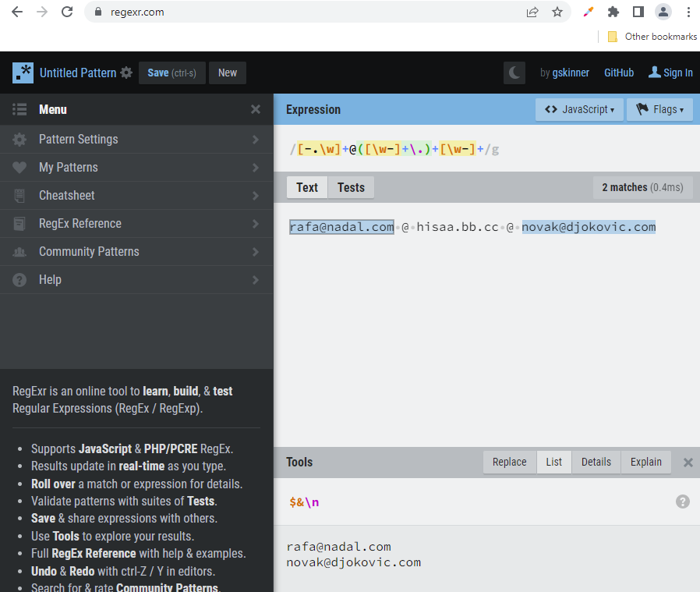Open the JavaScript flavor dropdown
The height and width of the screenshot is (592, 700).
point(579,109)
